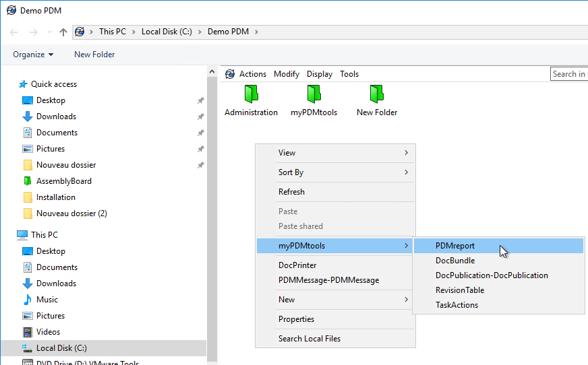Viewport: 588px width, 365px height.
Task: Click the Up arrow navigation button
Action: (63, 32)
